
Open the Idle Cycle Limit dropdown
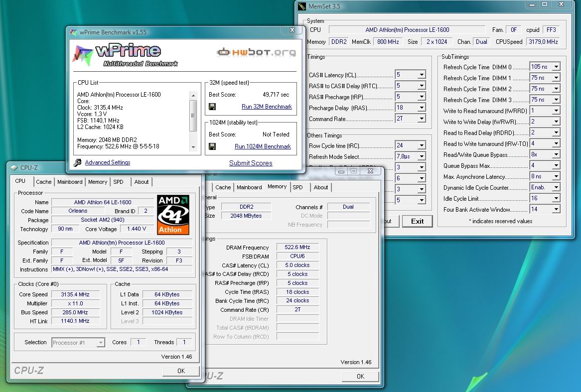point(556,198)
